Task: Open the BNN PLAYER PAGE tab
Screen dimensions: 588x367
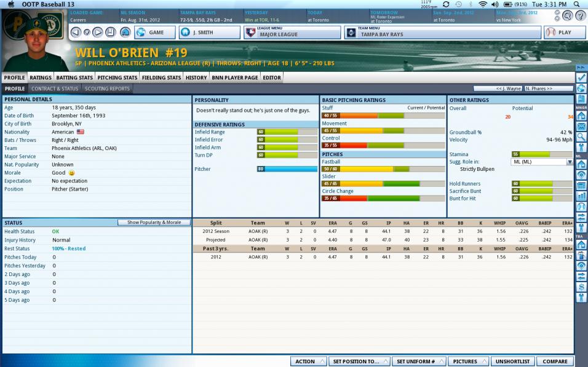Action: (235, 77)
